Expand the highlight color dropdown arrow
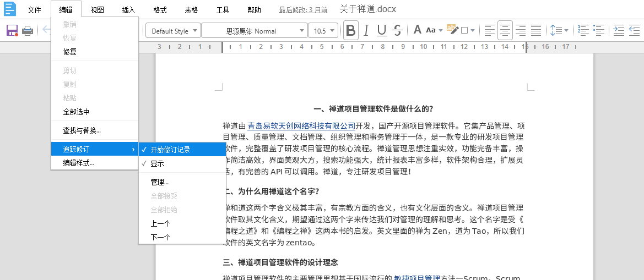Image resolution: width=644 pixels, height=280 pixels. point(473,30)
